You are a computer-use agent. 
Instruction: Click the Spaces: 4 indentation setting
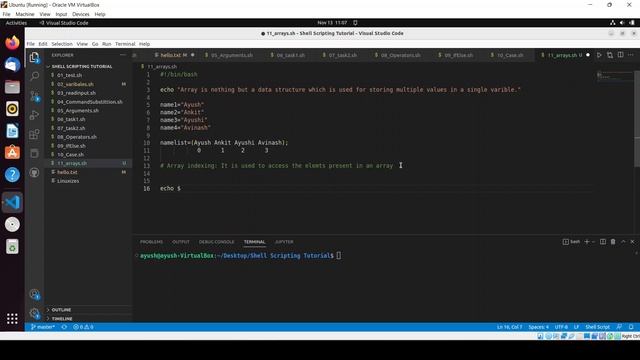(x=538, y=327)
